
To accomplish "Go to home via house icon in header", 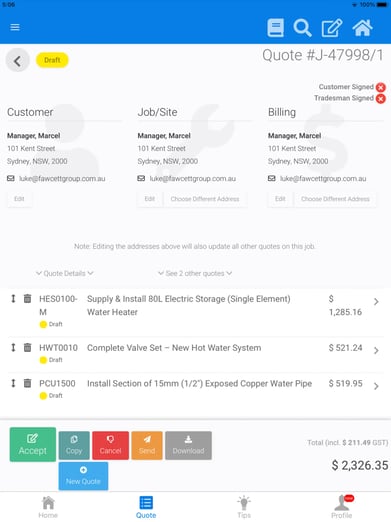I will coord(362,28).
